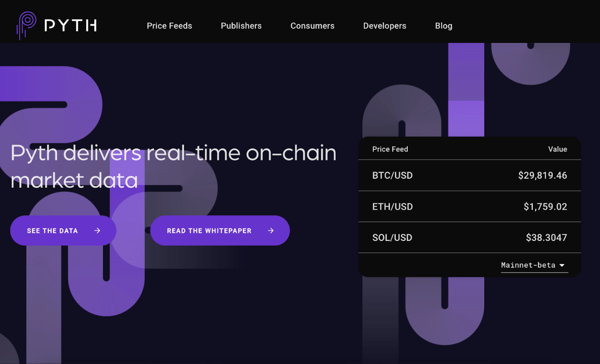Select the SOL/USD price feed row
The image size is (600, 364).
pos(469,237)
